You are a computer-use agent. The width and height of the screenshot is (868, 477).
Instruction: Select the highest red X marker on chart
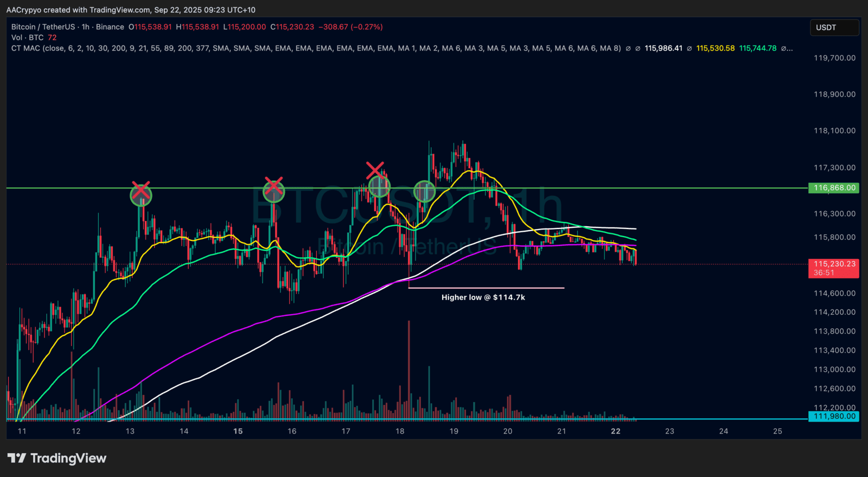pyautogui.click(x=375, y=170)
